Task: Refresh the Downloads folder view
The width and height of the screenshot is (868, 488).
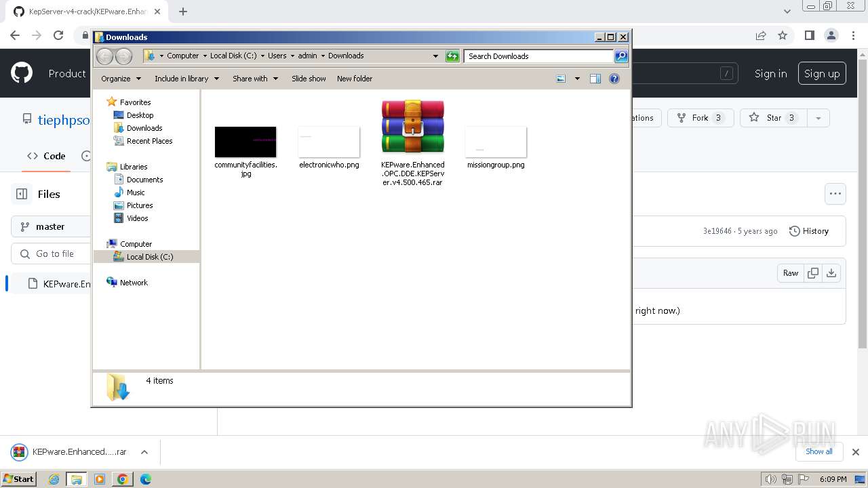Action: [x=452, y=56]
